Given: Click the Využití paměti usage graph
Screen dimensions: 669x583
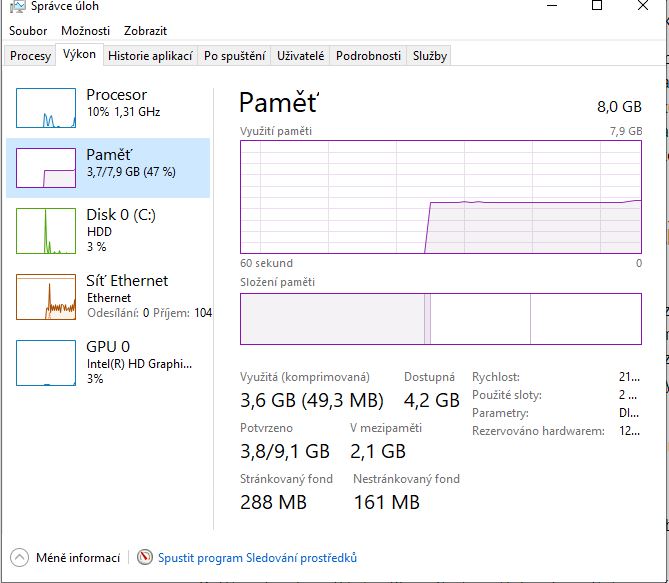Looking at the screenshot, I should click(x=440, y=197).
